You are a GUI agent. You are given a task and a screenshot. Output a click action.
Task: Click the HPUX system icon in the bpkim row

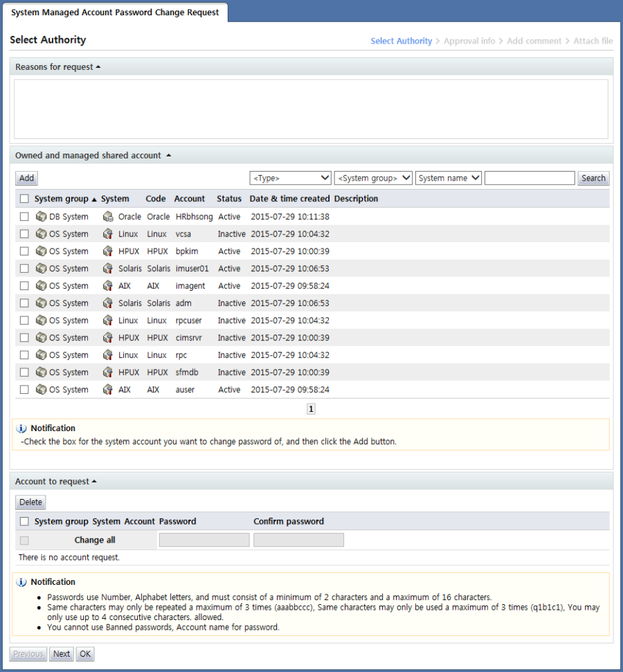[108, 251]
